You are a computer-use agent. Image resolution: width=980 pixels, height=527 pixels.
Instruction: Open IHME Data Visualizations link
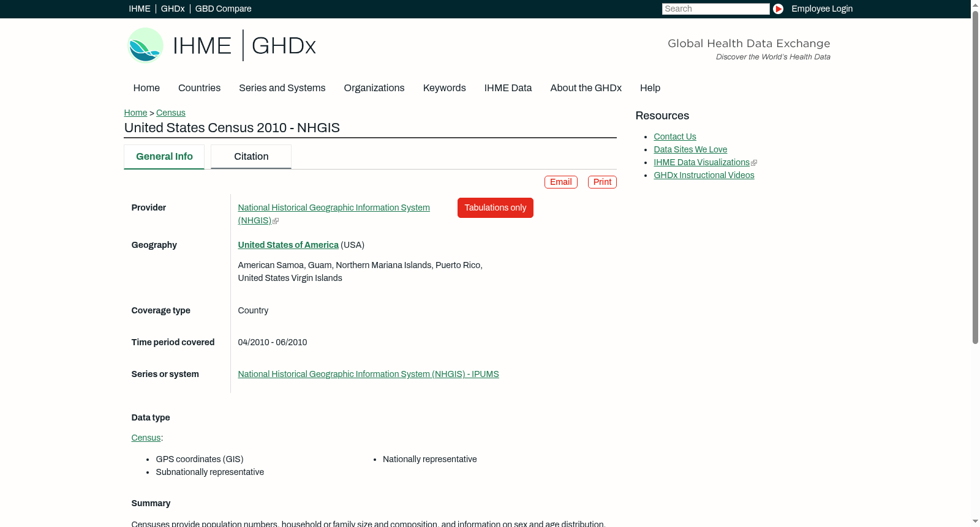(x=702, y=162)
